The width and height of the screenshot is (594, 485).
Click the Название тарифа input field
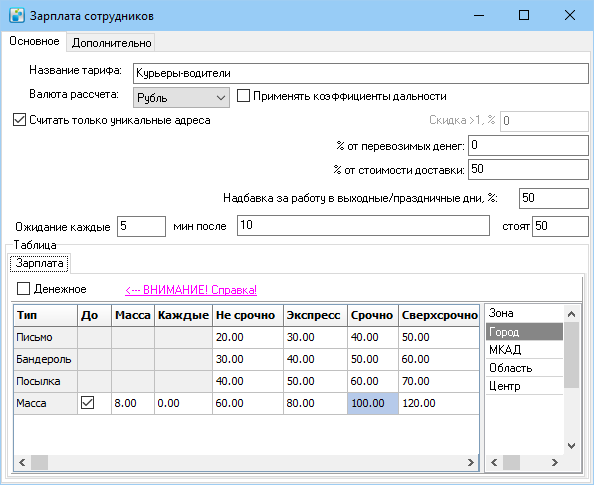pyautogui.click(x=361, y=73)
